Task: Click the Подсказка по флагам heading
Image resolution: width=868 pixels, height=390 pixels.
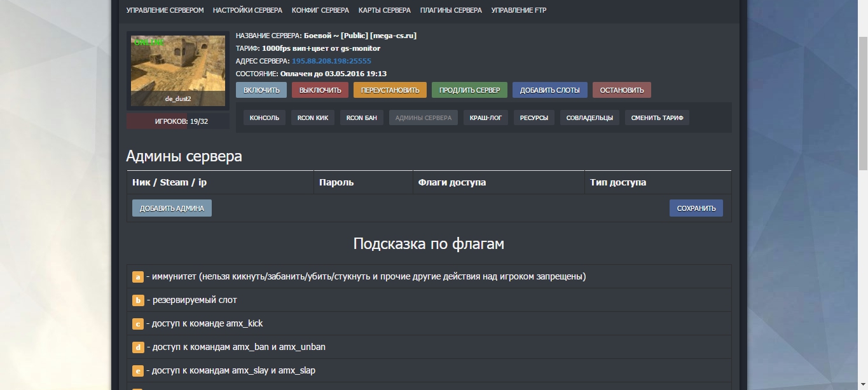Action: [x=429, y=244]
